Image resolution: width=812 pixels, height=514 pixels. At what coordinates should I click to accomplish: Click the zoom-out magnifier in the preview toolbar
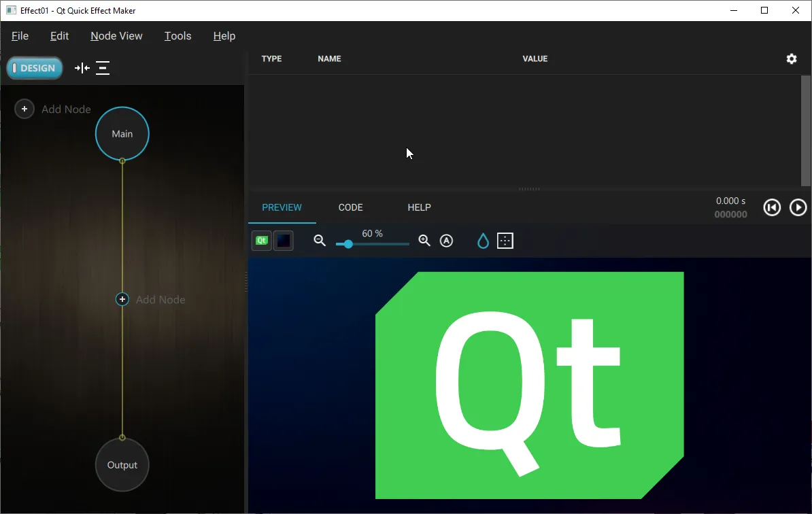pyautogui.click(x=319, y=240)
